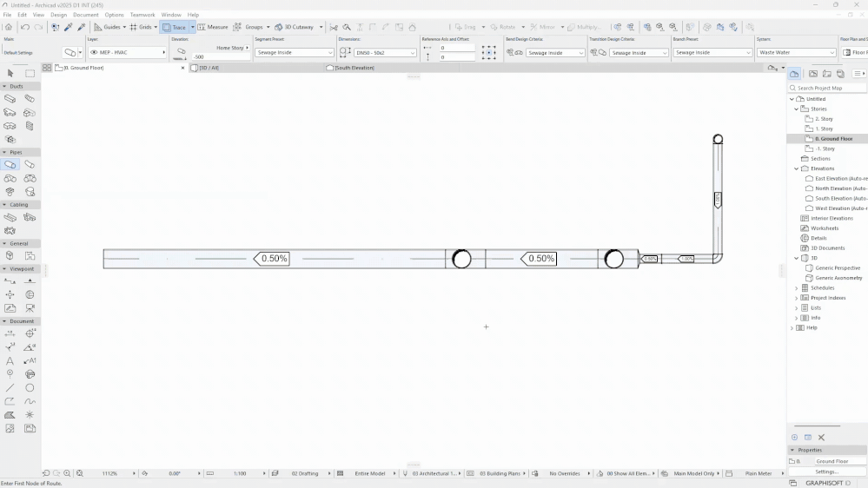Pick up parameters with eyedropper icon
Image resolution: width=868 pixels, height=488 pixels.
[x=68, y=27]
